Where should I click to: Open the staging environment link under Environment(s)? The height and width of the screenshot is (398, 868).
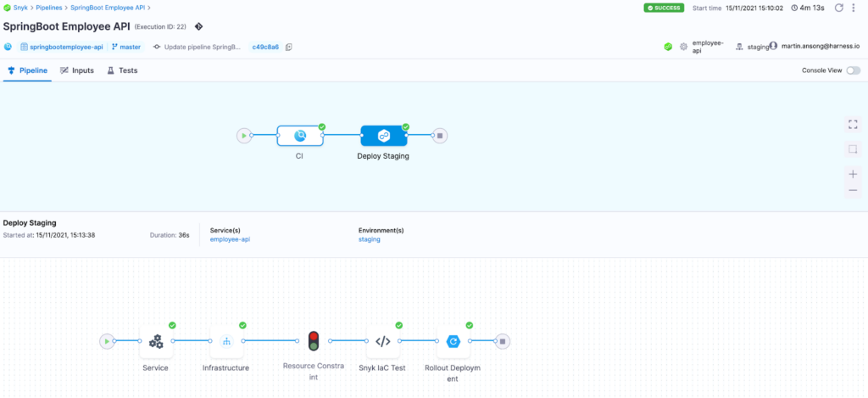point(370,239)
